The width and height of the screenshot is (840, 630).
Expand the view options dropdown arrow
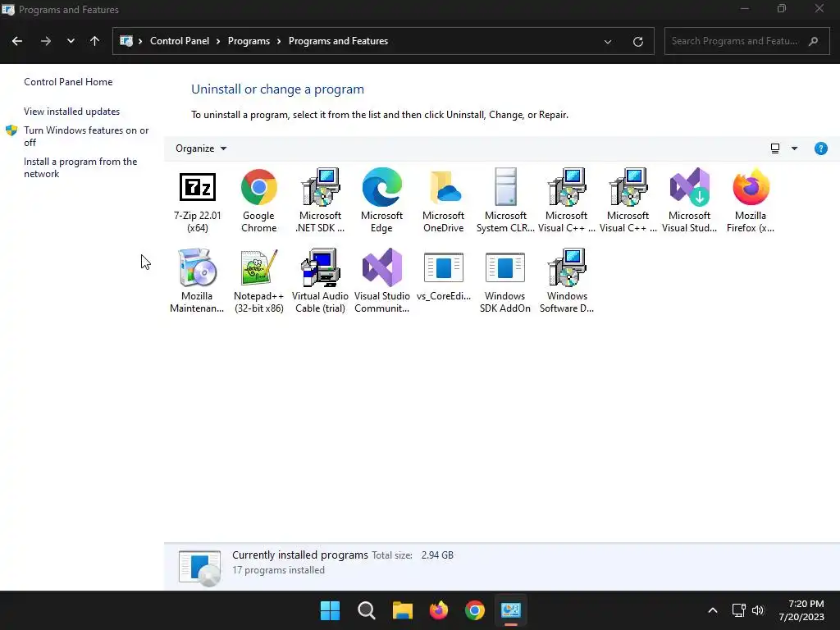794,148
